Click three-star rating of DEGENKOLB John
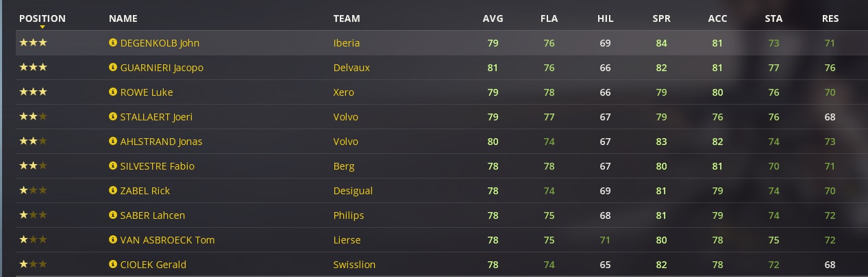 pos(33,43)
